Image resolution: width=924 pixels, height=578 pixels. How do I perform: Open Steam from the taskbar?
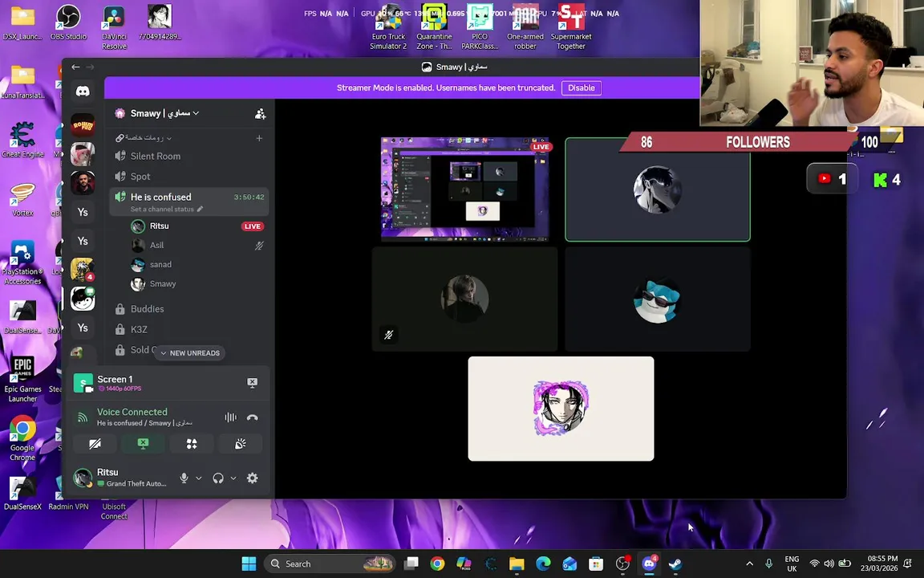675,564
